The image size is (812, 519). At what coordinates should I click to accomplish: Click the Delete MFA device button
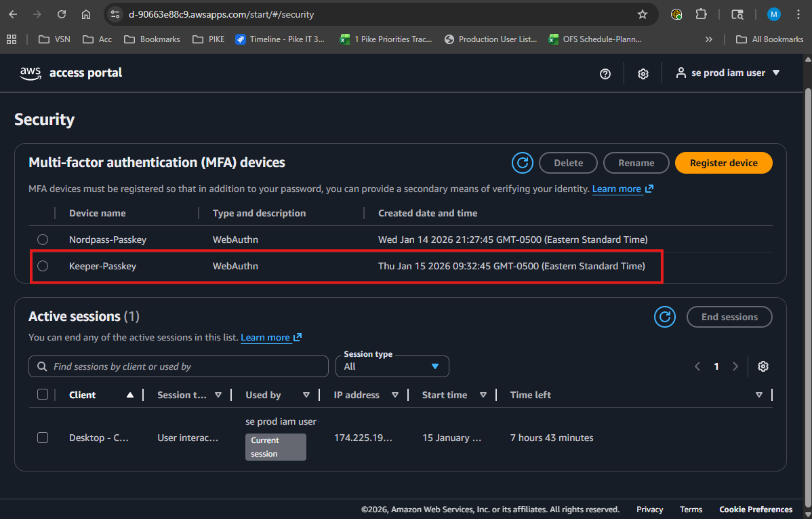568,163
